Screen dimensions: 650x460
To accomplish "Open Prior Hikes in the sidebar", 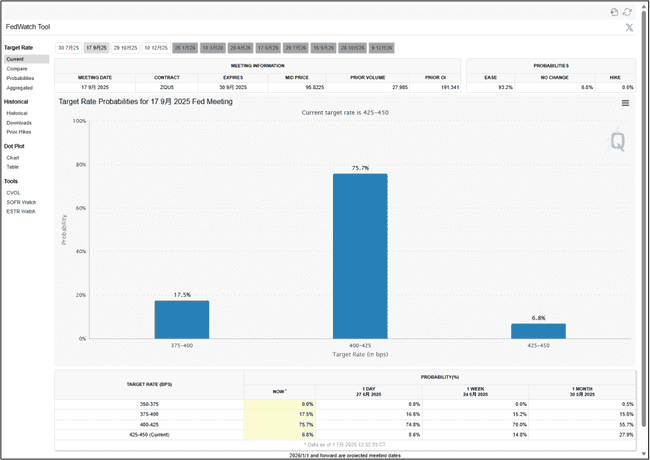I will tap(19, 132).
